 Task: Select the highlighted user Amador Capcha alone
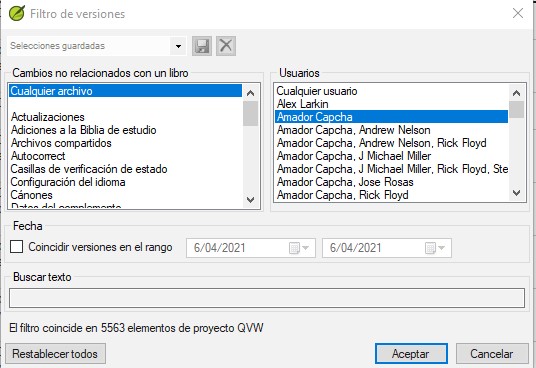point(391,117)
